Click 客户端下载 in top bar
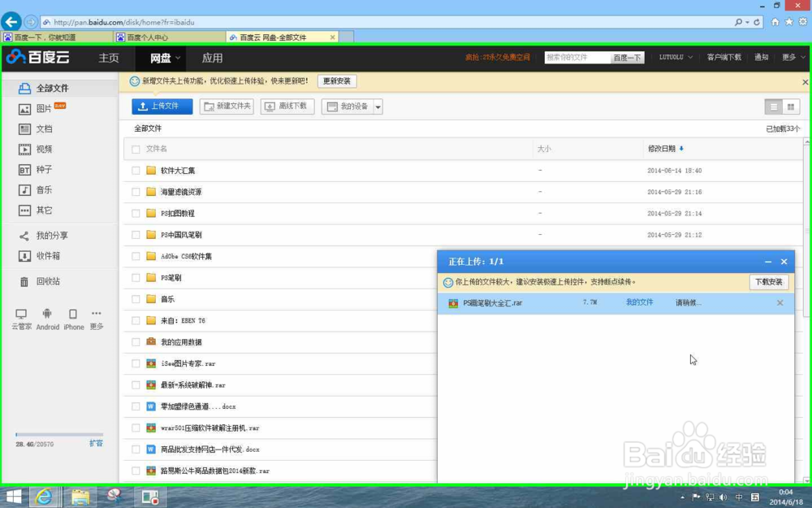 (x=724, y=57)
